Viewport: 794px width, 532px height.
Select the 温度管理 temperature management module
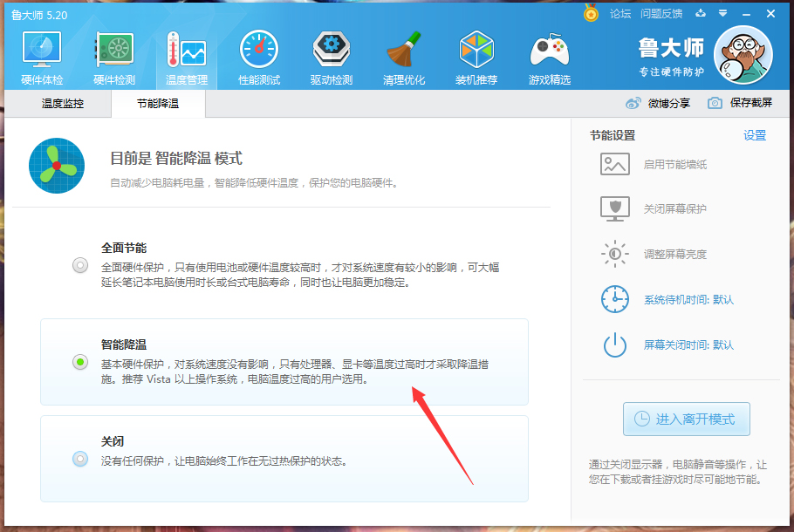[187, 58]
